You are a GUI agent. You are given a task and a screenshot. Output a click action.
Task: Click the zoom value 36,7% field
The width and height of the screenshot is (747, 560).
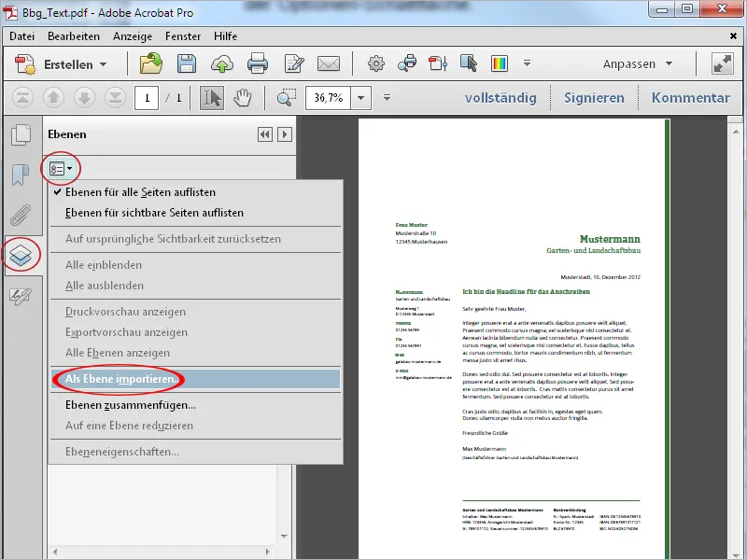[x=329, y=98]
